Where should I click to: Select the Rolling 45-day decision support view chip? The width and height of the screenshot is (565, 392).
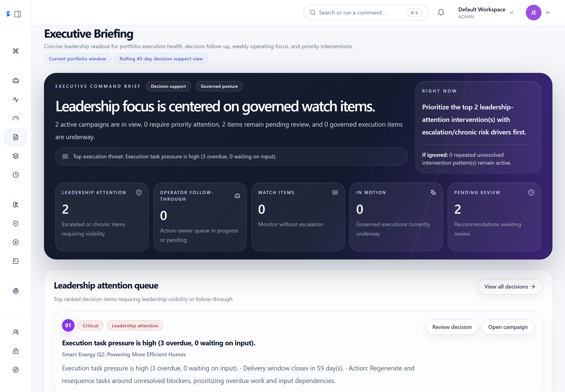coord(161,59)
